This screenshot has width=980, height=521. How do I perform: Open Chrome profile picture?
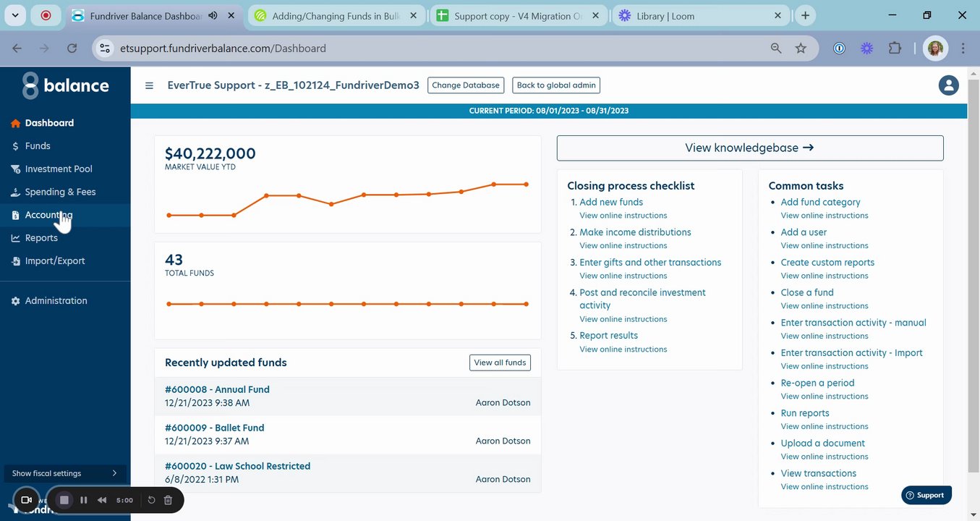935,48
